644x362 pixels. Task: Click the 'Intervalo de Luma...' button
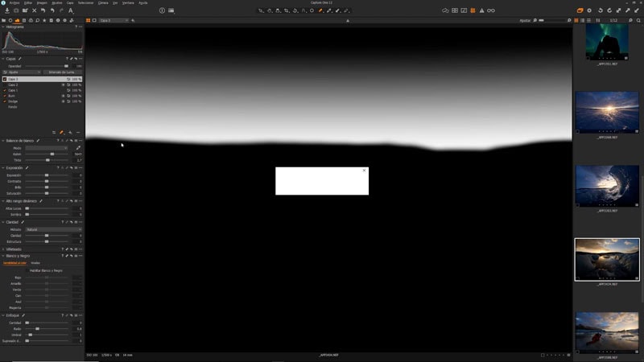pyautogui.click(x=62, y=72)
